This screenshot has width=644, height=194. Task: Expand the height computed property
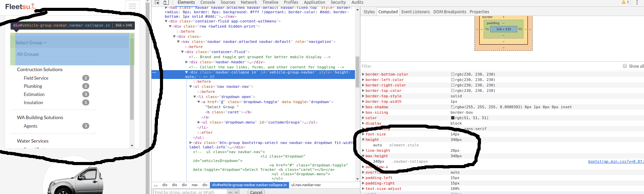coord(363,140)
